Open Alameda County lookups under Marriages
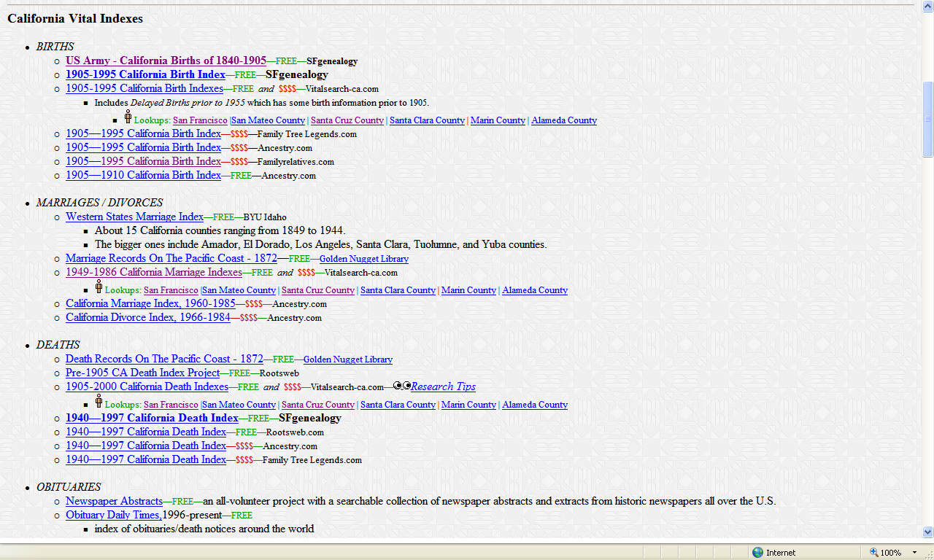The image size is (934, 560). [x=535, y=290]
